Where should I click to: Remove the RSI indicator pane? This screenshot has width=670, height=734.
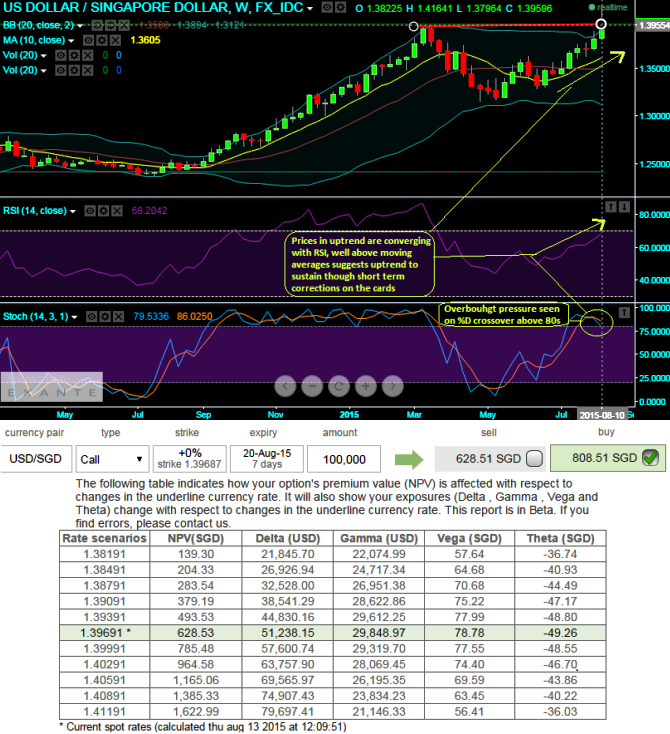(117, 211)
